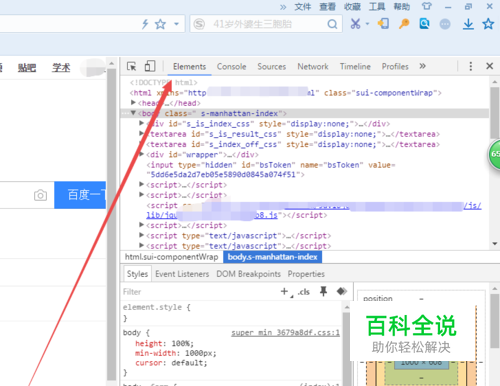500x386 pixels.
Task: Open the DOM Breakpoints sub-tab
Action: [248, 274]
